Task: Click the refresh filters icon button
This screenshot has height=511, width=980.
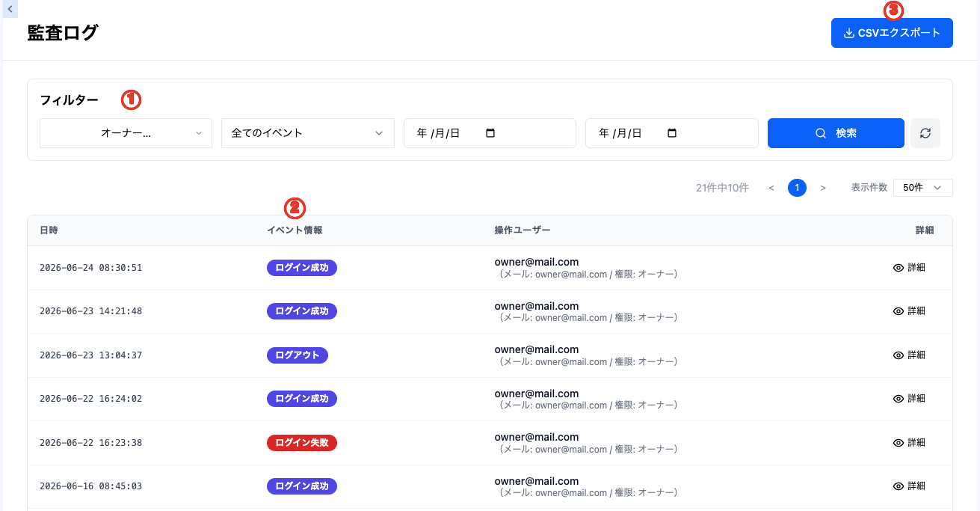Action: pyautogui.click(x=925, y=133)
